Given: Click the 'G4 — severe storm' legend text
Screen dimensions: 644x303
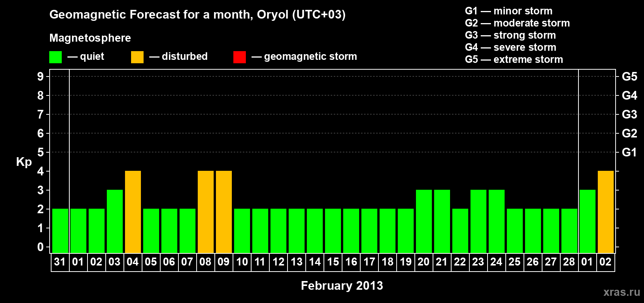Looking at the screenshot, I should 511,47.
